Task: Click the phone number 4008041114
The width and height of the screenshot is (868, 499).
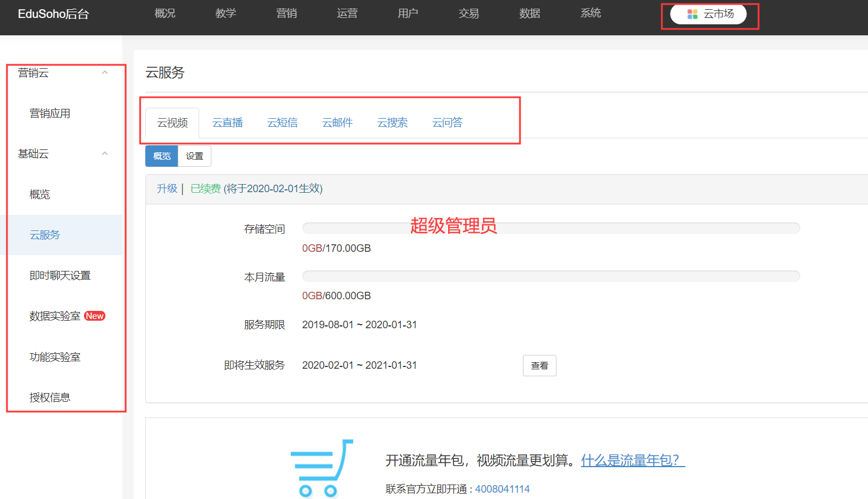Action: (502, 489)
